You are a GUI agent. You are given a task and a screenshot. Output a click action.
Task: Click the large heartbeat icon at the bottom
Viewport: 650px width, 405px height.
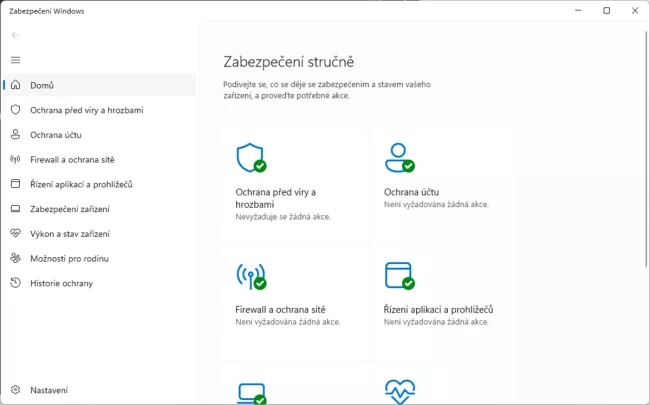click(x=400, y=392)
